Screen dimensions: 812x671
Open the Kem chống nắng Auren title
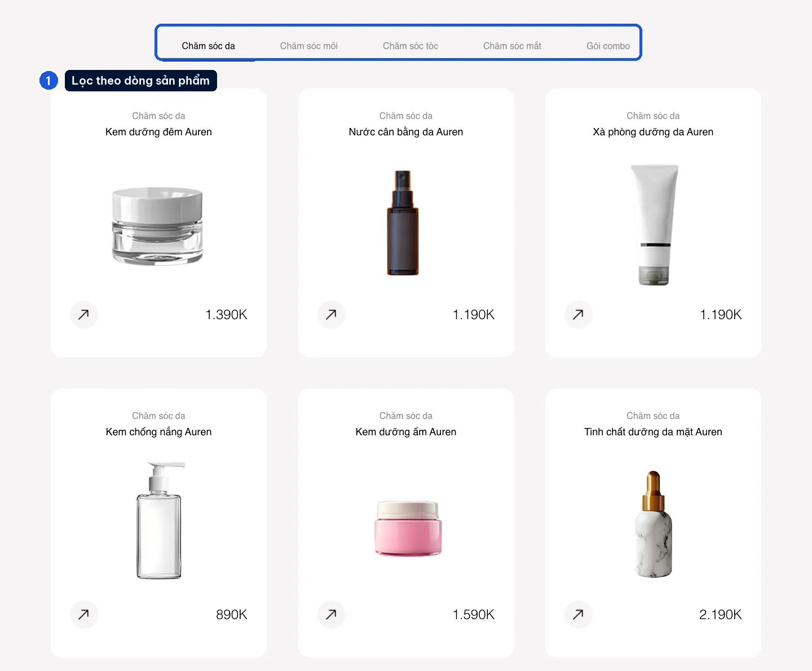[158, 432]
